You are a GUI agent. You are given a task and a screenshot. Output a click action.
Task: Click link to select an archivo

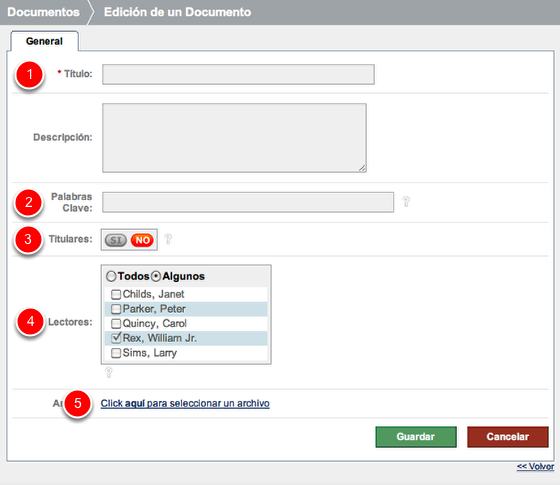click(185, 403)
